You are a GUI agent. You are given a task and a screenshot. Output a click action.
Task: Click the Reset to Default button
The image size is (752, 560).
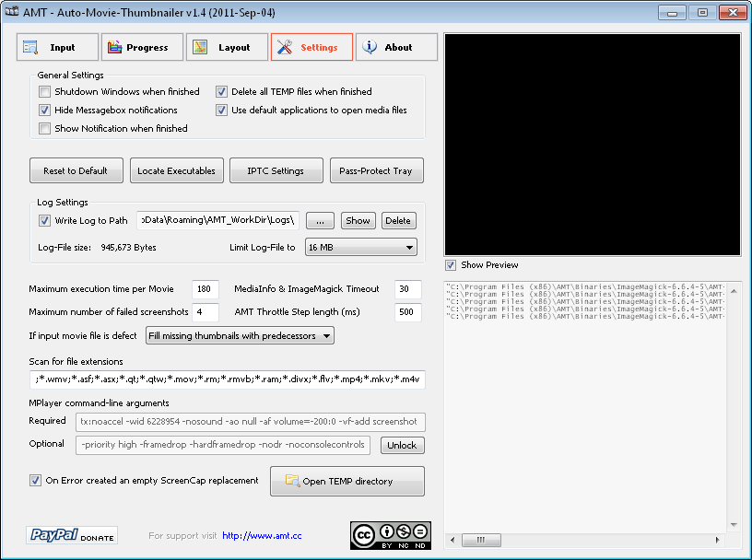[x=76, y=170]
